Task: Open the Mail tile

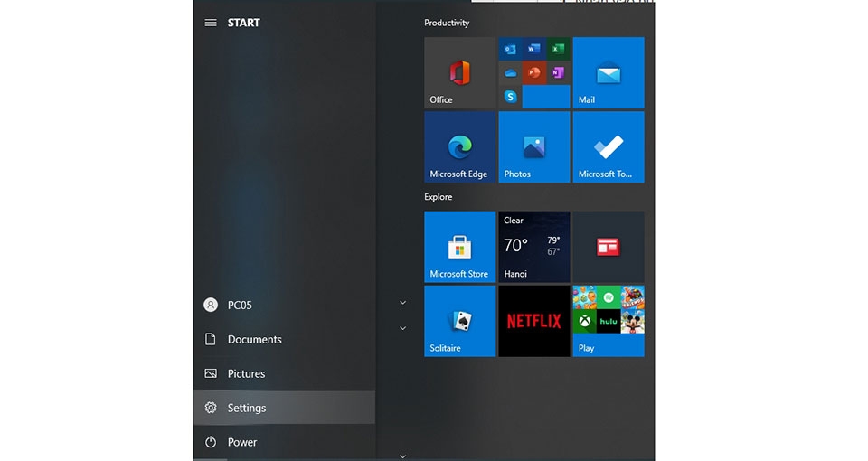Action: pyautogui.click(x=609, y=72)
